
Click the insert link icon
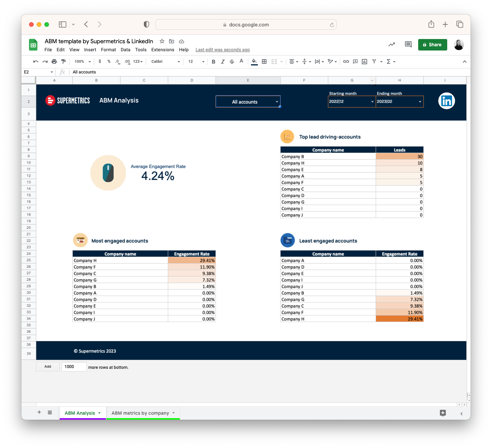pos(346,62)
